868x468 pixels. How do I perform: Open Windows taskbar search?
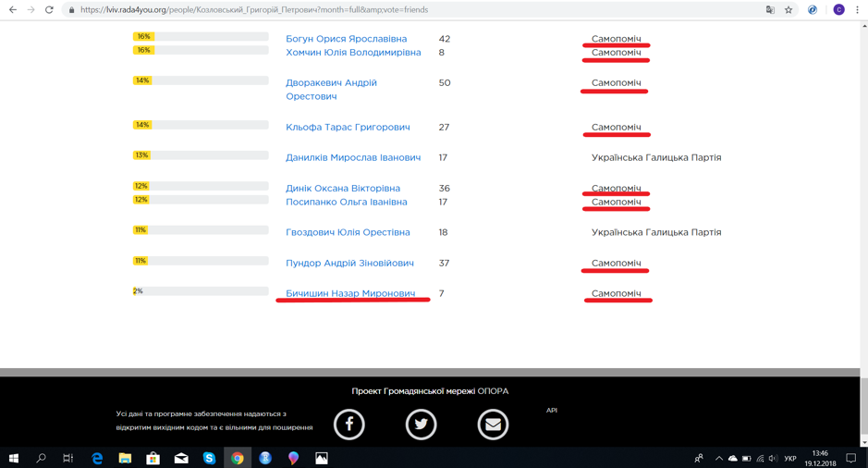point(41,458)
